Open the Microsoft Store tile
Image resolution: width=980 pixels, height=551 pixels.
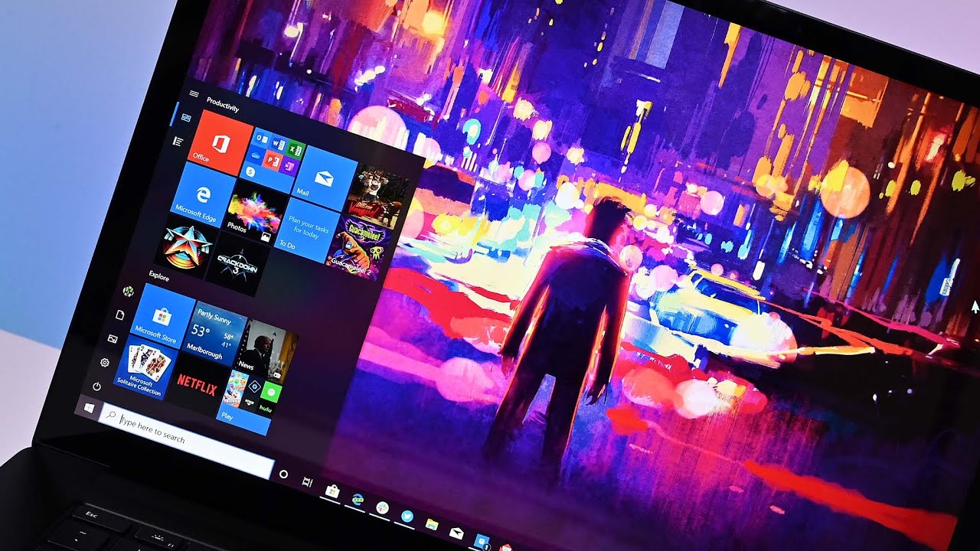(x=163, y=315)
